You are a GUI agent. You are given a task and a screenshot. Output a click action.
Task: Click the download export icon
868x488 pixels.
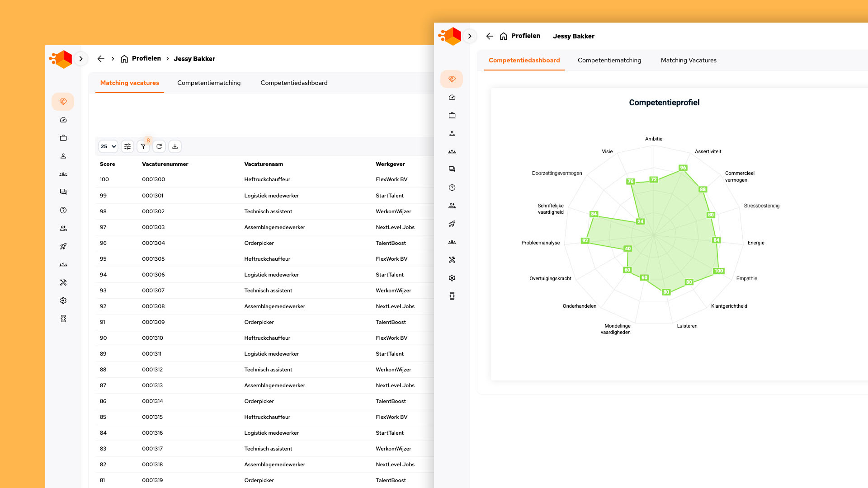tap(175, 146)
